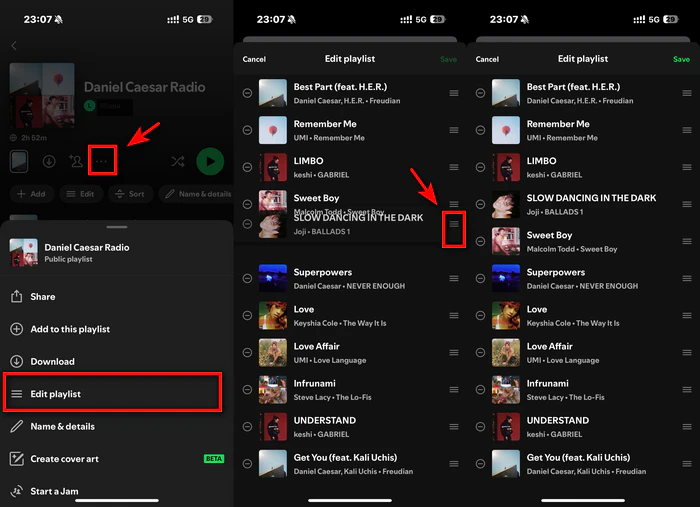Tap the download arrow icon beside the preview card
Image resolution: width=700 pixels, height=507 pixels.
click(49, 161)
